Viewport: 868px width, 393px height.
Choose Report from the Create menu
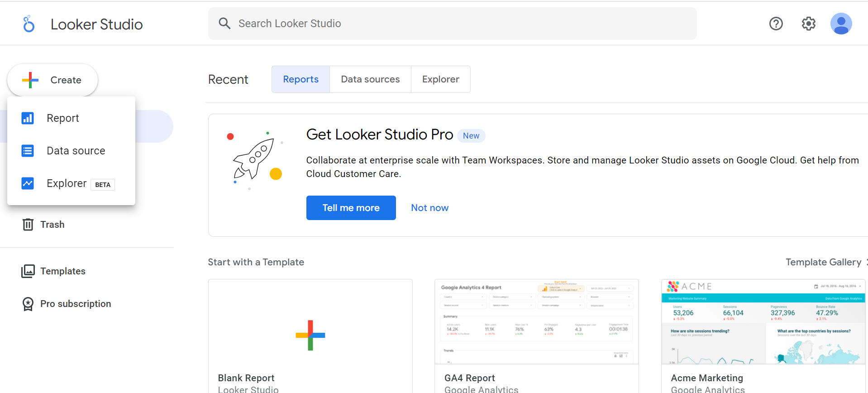click(x=71, y=118)
